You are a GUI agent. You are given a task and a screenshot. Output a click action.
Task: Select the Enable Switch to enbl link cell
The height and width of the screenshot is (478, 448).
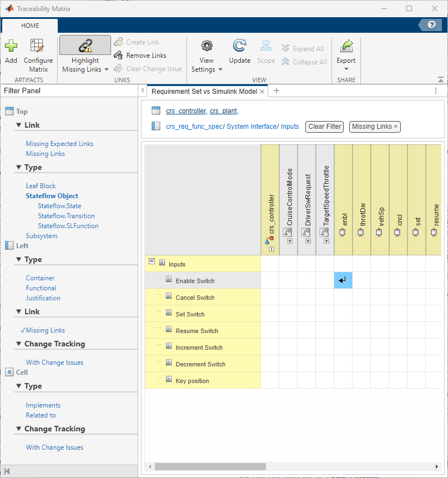pyautogui.click(x=343, y=280)
